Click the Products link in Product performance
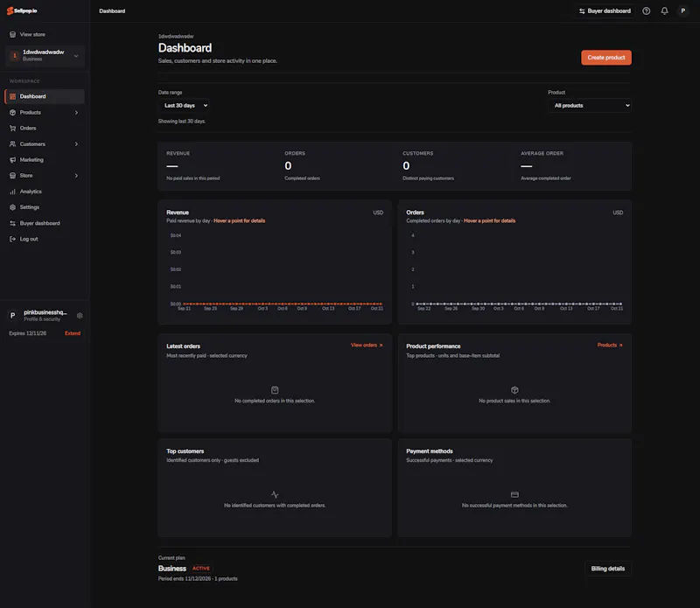Viewport: 700px width, 608px height. [x=610, y=345]
